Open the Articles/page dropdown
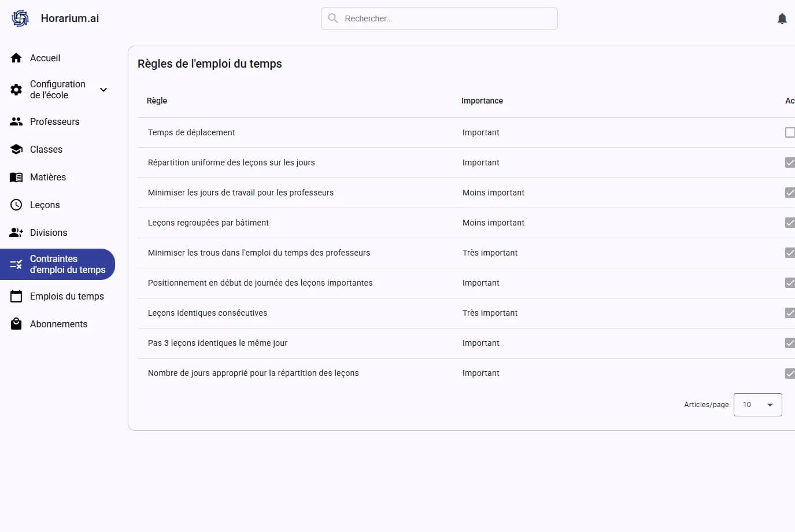This screenshot has width=795, height=532. pos(757,405)
